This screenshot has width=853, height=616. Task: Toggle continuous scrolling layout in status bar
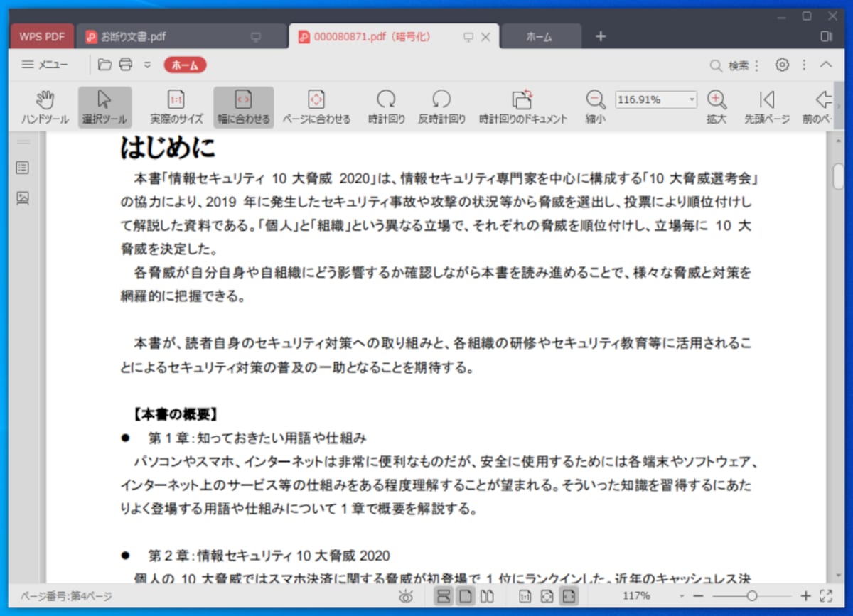click(443, 596)
